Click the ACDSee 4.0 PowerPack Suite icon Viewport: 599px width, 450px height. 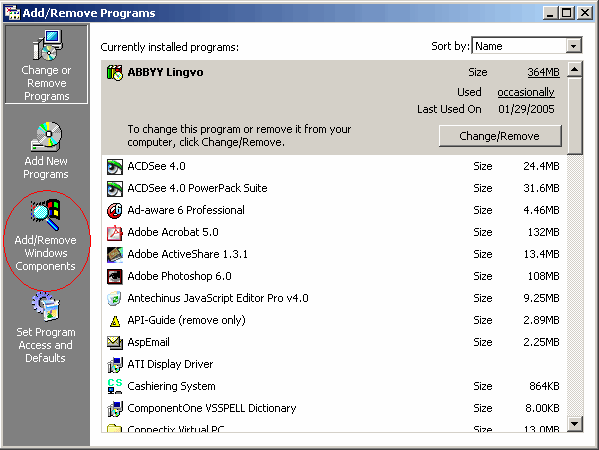[x=115, y=188]
